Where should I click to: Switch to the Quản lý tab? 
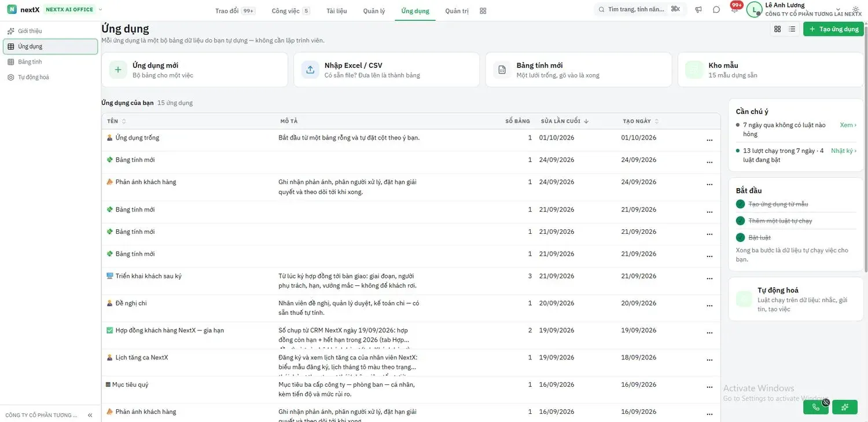[374, 10]
